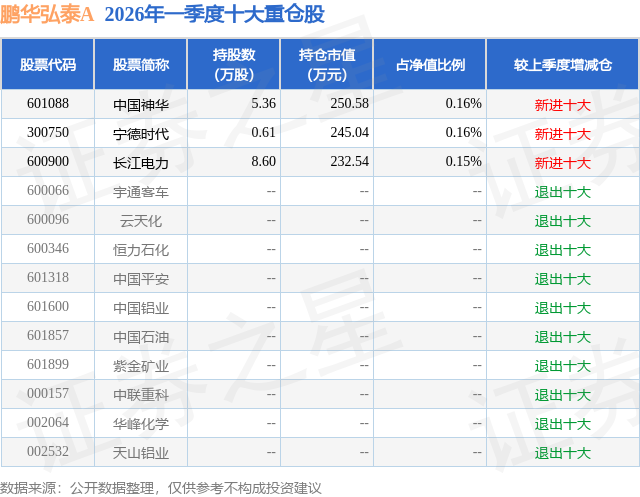The height and width of the screenshot is (497, 640).
Task: Select stock code 002532
Action: (x=48, y=451)
